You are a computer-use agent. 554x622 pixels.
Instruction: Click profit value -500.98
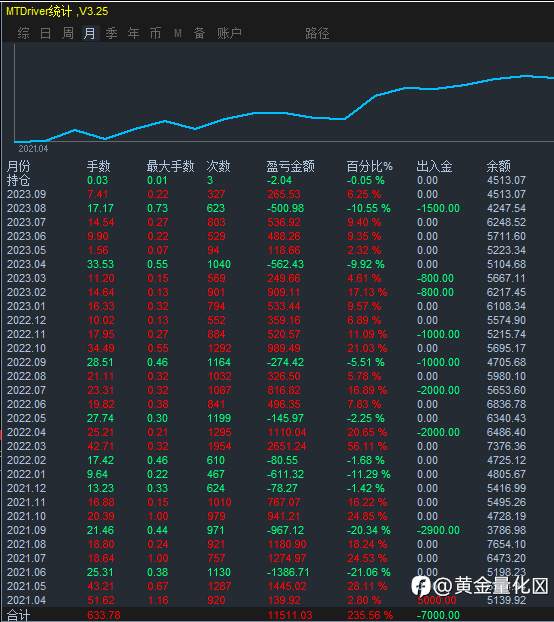click(x=285, y=208)
